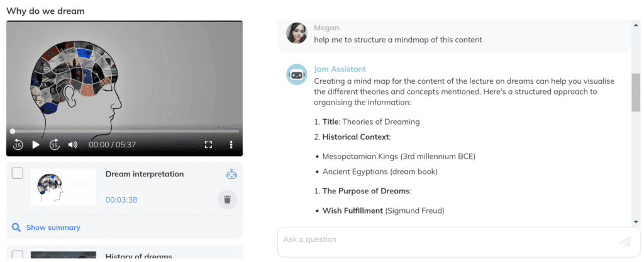Open the video more options menu
This screenshot has width=644, height=262.
pos(231,145)
